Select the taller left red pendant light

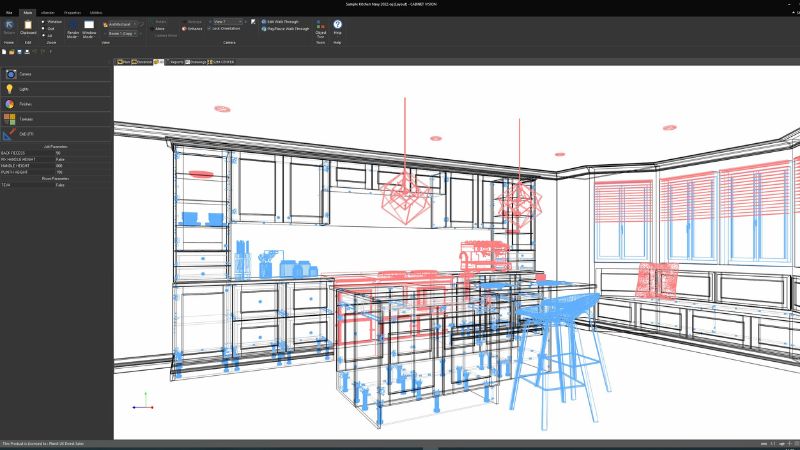coord(405,162)
